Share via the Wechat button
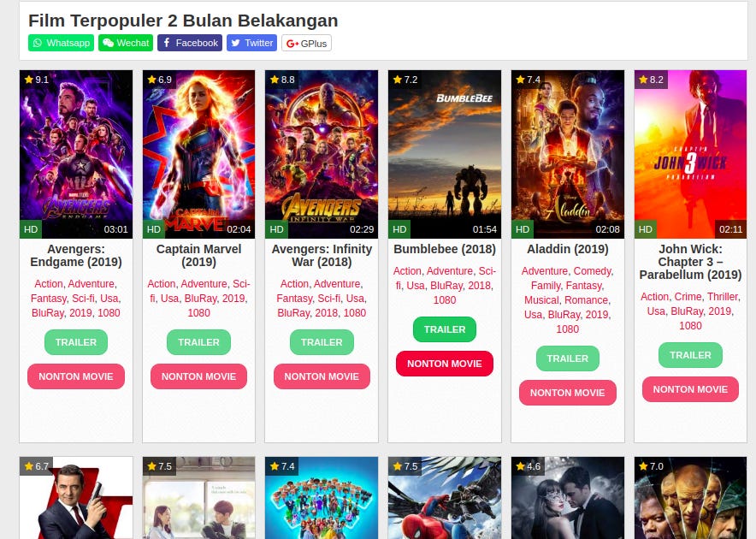This screenshot has width=756, height=539. [126, 43]
